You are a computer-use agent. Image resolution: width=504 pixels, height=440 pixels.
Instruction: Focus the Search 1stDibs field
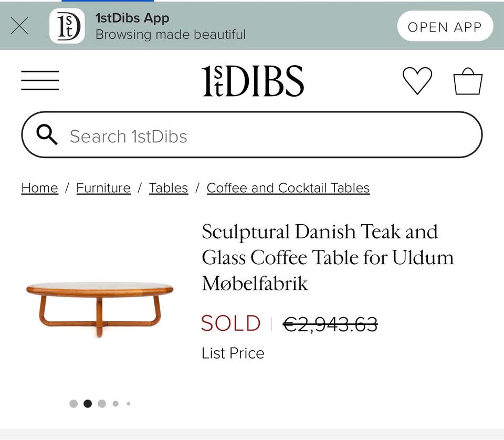pyautogui.click(x=262, y=136)
